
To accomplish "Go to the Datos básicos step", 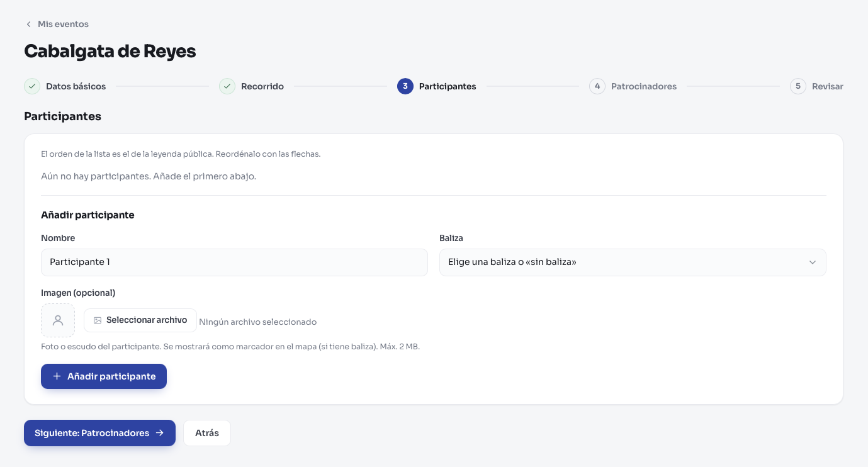I will tap(76, 86).
